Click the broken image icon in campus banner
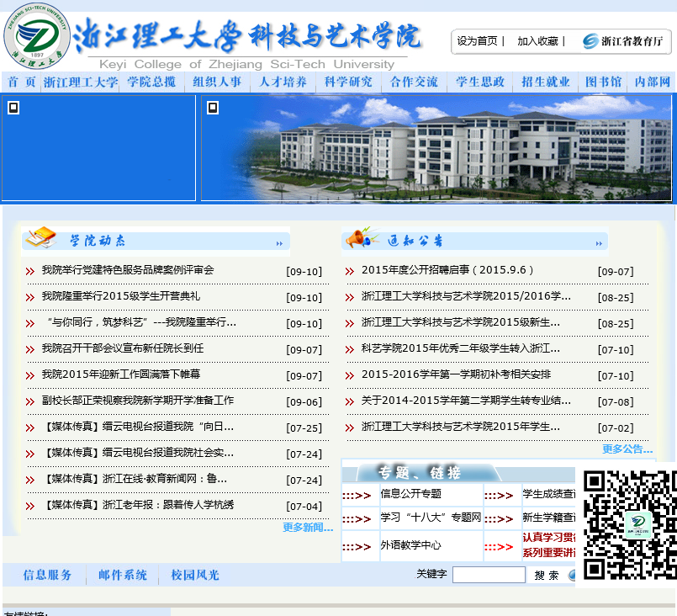677x616 pixels. [x=213, y=108]
